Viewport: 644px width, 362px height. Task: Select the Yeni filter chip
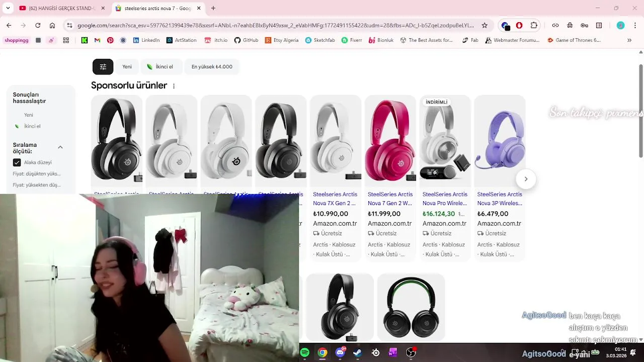(x=127, y=66)
